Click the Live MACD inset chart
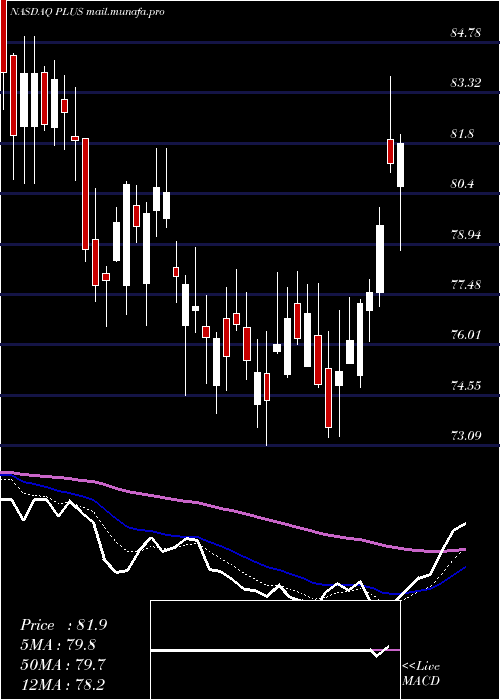Screen dimensions: 500x700 [275, 650]
